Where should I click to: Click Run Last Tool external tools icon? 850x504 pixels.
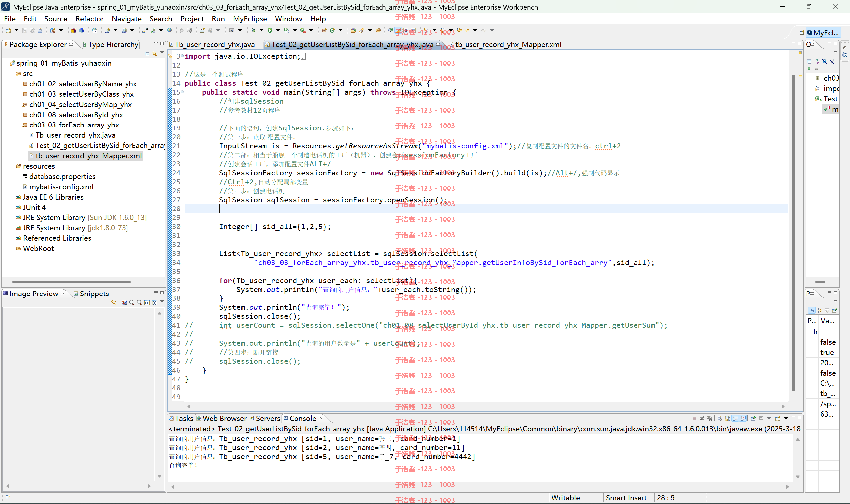302,30
